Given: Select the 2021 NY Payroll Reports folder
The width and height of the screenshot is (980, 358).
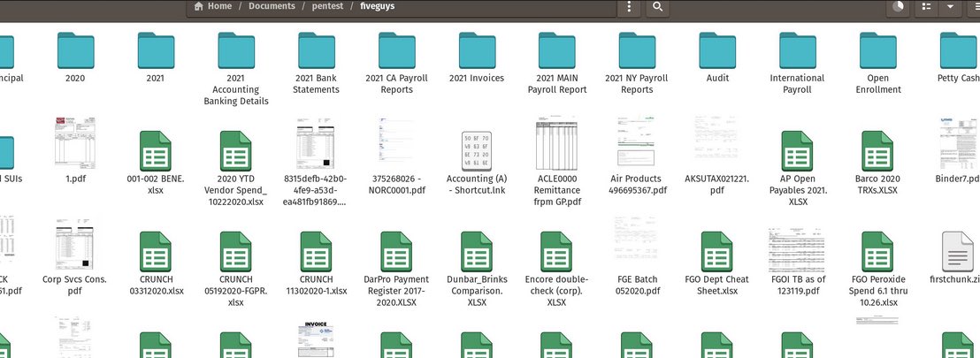Looking at the screenshot, I should 637,50.
